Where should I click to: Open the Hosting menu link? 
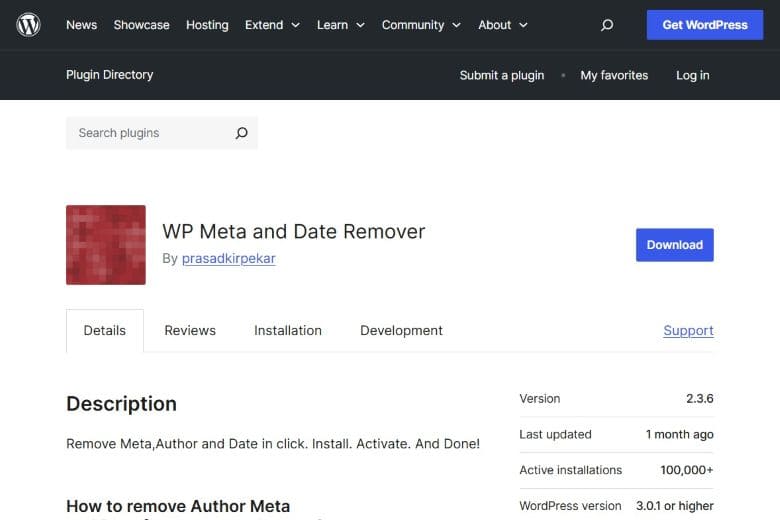pos(207,25)
